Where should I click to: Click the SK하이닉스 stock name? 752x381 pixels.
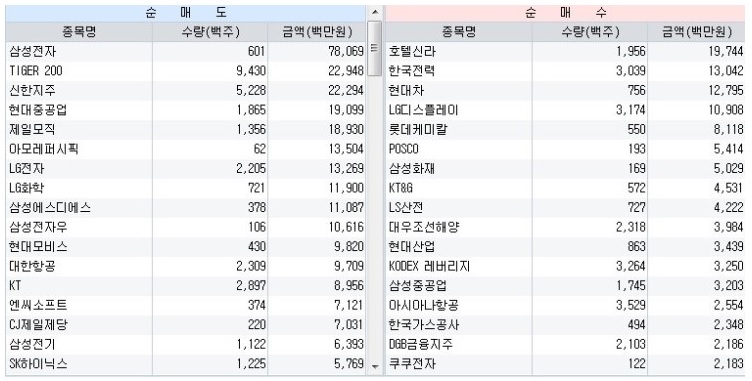38,364
